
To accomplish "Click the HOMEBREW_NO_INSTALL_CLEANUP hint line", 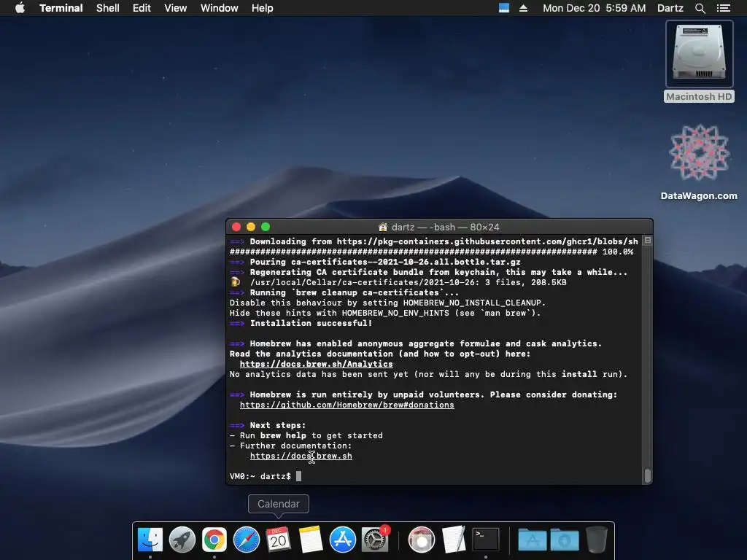I will pyautogui.click(x=387, y=303).
